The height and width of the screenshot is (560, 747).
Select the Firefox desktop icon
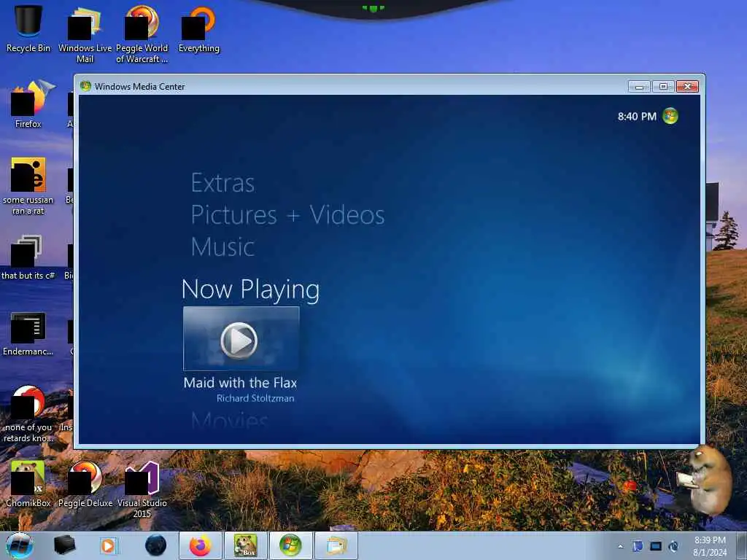point(28,105)
